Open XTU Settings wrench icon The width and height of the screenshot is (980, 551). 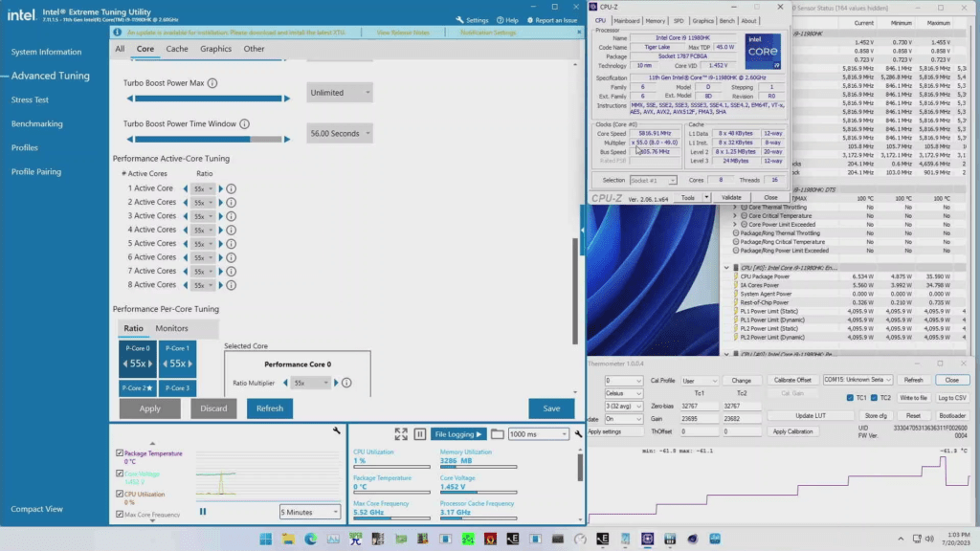coord(460,20)
